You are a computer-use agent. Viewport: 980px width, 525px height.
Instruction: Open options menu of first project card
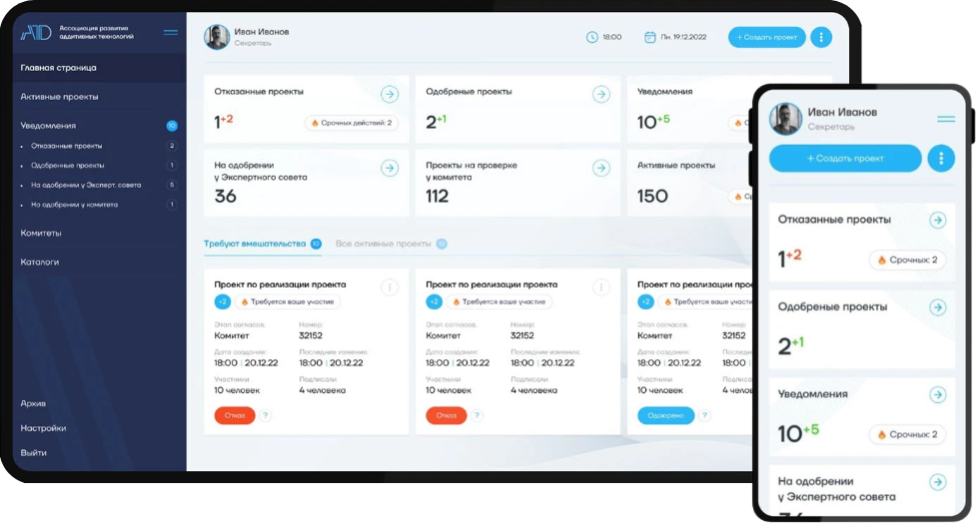390,287
